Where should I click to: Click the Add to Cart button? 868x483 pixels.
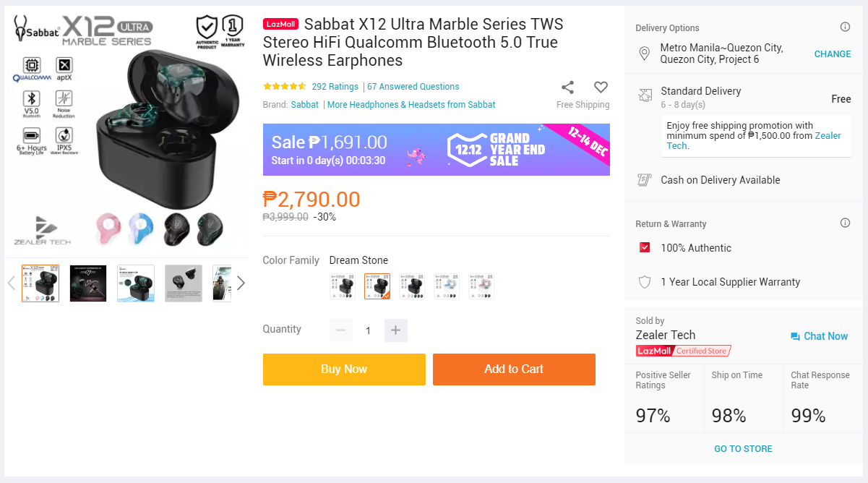click(514, 369)
